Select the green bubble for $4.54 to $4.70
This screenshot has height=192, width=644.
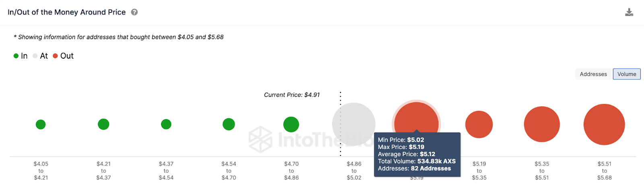(x=229, y=125)
